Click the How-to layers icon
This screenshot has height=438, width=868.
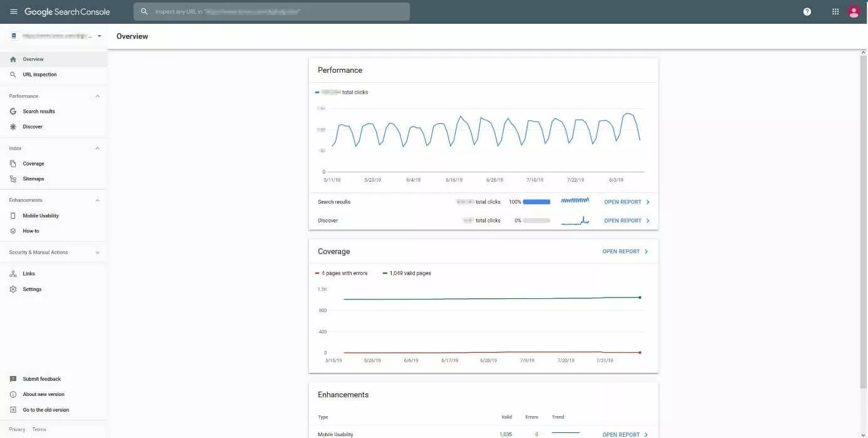coord(13,231)
